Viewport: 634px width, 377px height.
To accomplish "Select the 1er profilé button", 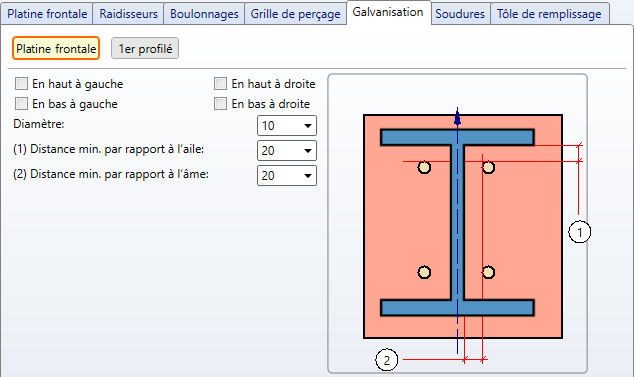I will tap(145, 49).
